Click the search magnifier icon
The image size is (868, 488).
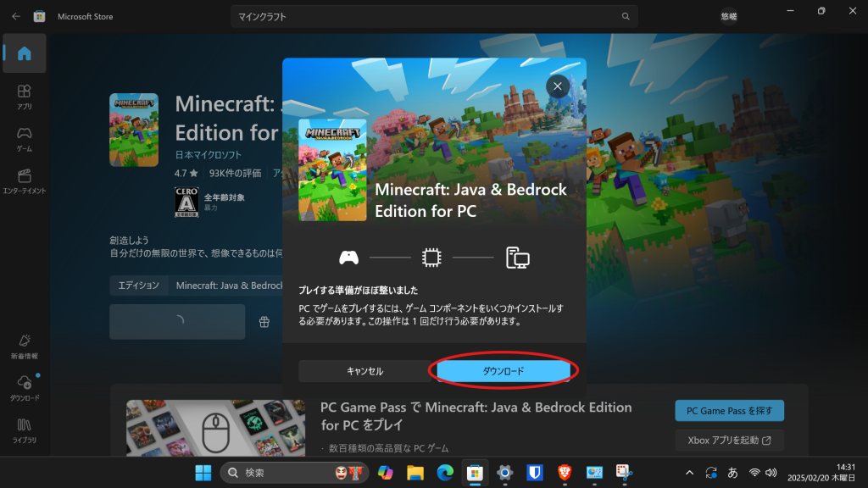(x=626, y=16)
